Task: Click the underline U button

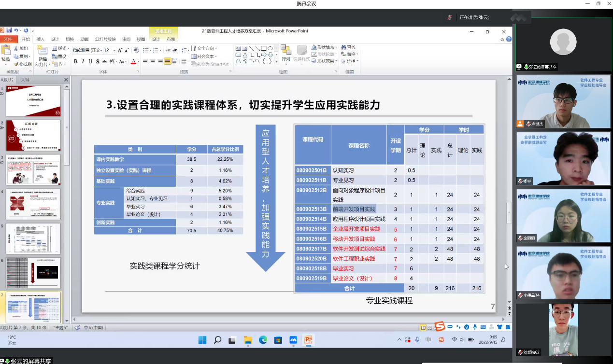Action: tap(90, 61)
